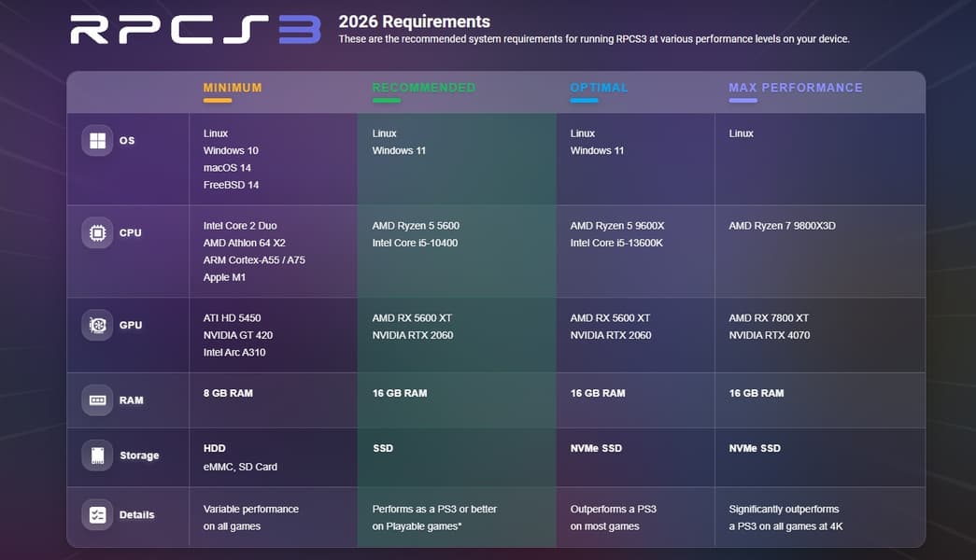The width and height of the screenshot is (976, 560).
Task: Click the AMD Ryzen 7 9800X3D entry
Action: (x=782, y=226)
